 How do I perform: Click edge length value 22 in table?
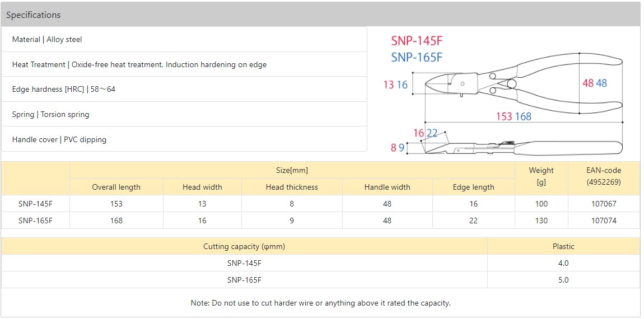click(474, 221)
